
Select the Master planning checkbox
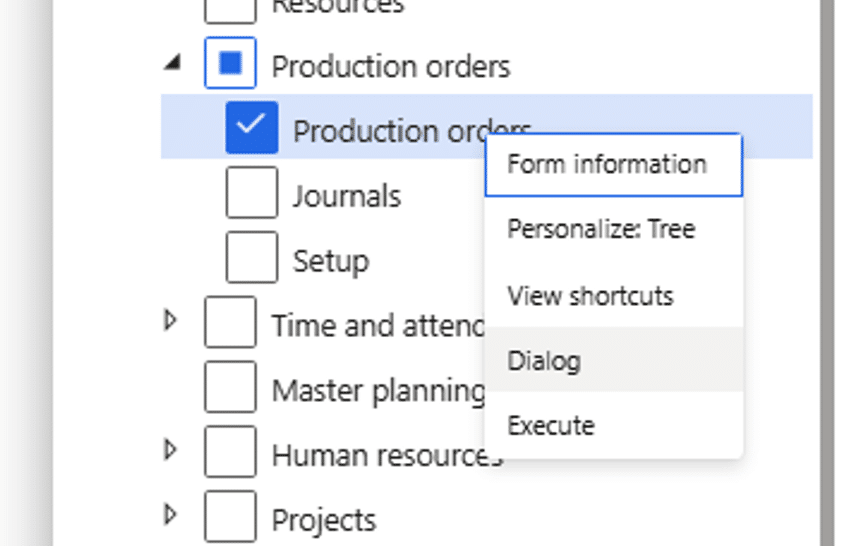230,388
